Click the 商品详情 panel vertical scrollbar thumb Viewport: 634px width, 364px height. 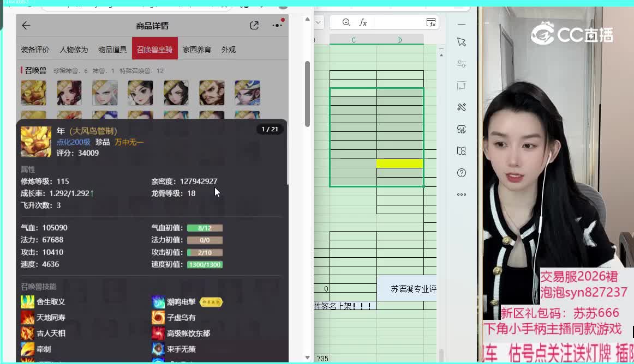(307, 94)
